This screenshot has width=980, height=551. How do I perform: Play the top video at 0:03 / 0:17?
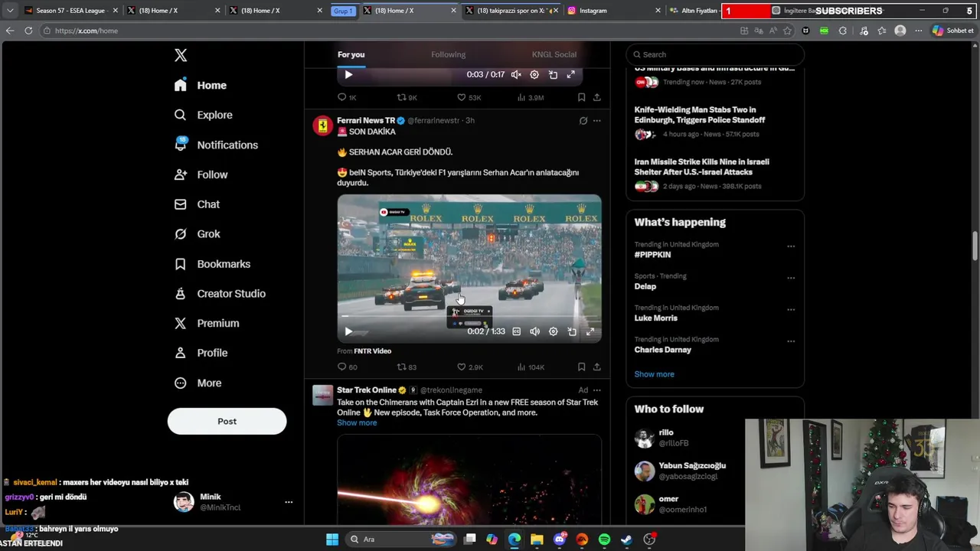(x=348, y=74)
